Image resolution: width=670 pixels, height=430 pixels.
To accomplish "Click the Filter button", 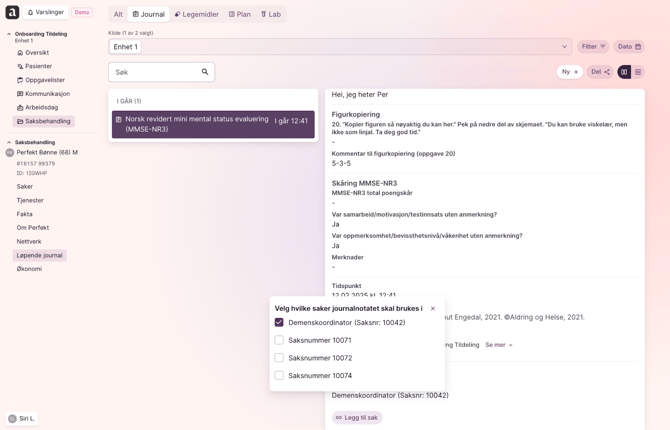I will pyautogui.click(x=593, y=47).
